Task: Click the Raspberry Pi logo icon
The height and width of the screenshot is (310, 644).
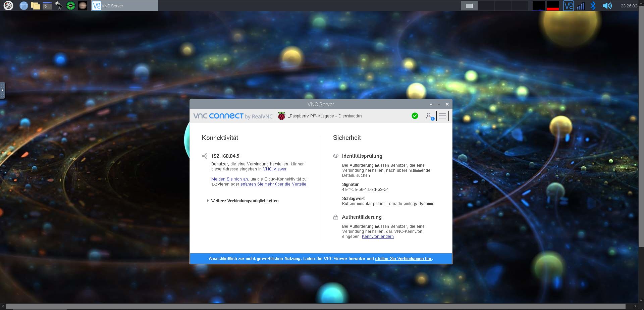Action: (x=281, y=116)
